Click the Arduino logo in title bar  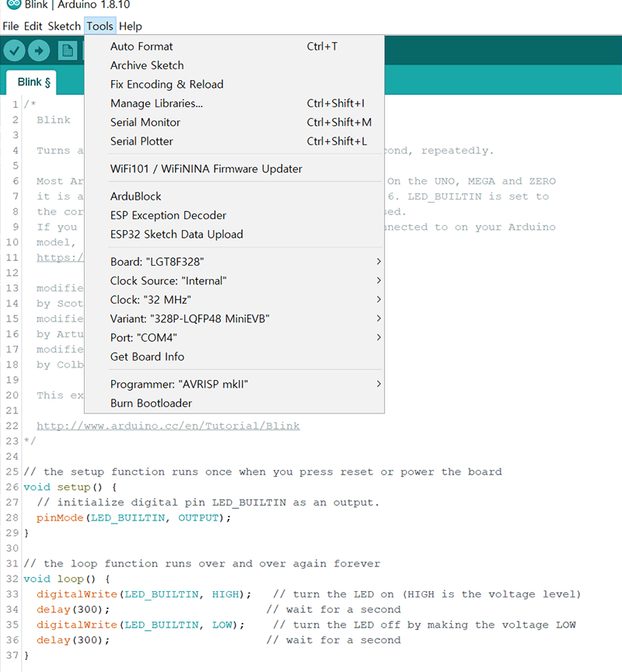(14, 5)
